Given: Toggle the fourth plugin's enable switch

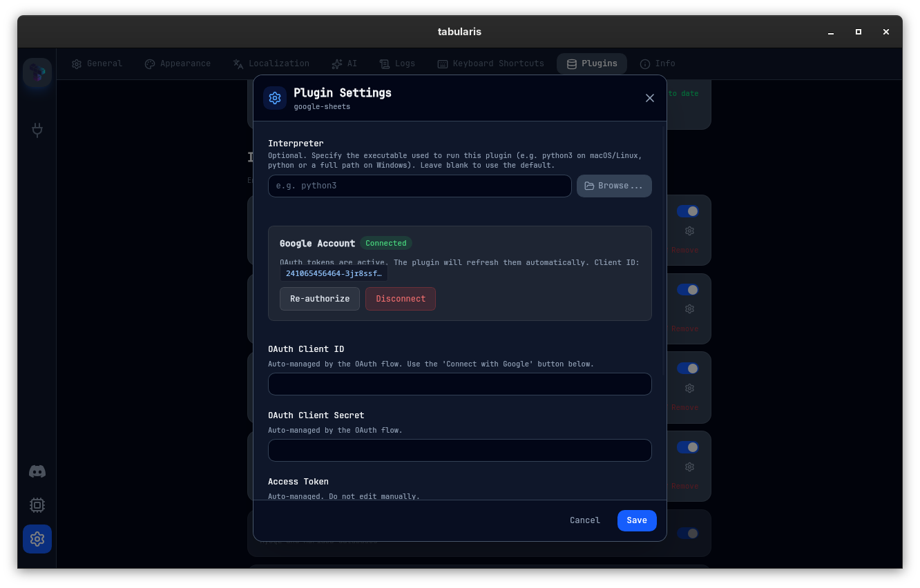Looking at the screenshot, I should pyautogui.click(x=687, y=447).
